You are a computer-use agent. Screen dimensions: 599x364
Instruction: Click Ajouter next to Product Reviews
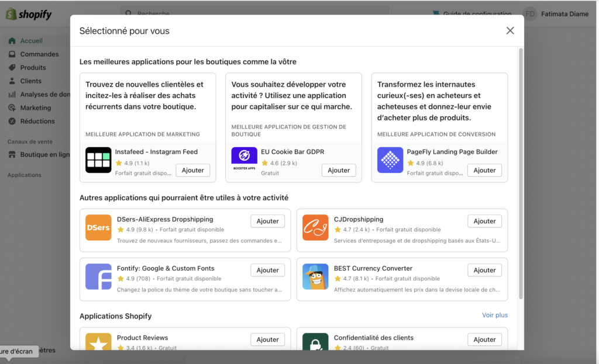267,339
